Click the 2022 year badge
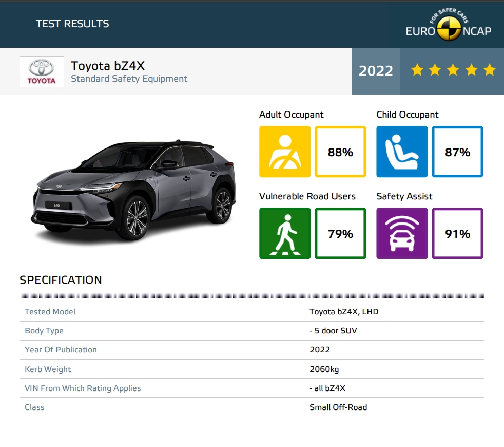 [376, 71]
